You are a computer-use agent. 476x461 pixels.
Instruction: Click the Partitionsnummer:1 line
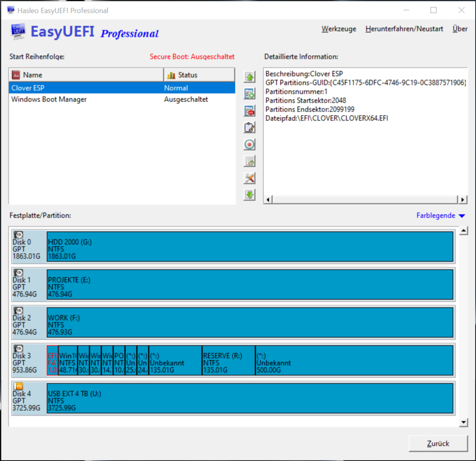[x=296, y=91]
